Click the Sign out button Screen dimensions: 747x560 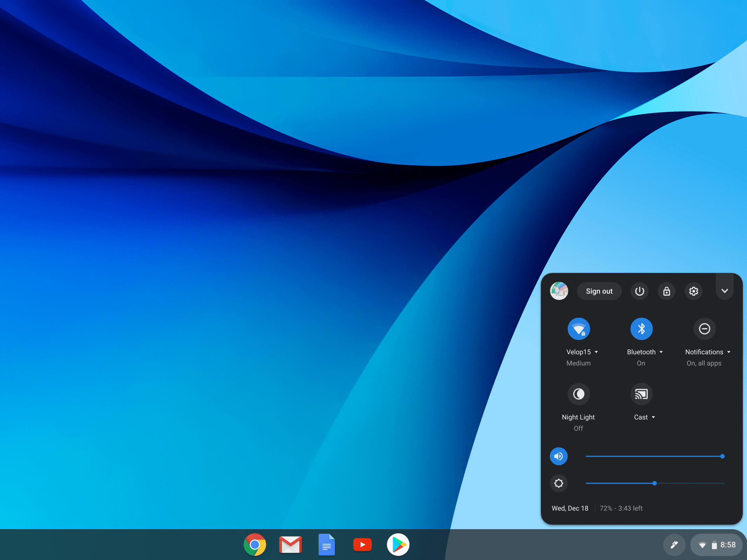[x=599, y=291]
